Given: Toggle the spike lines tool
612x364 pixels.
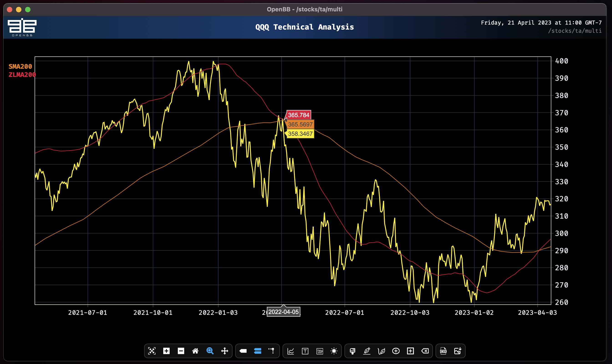Looking at the screenshot, I should click(272, 351).
